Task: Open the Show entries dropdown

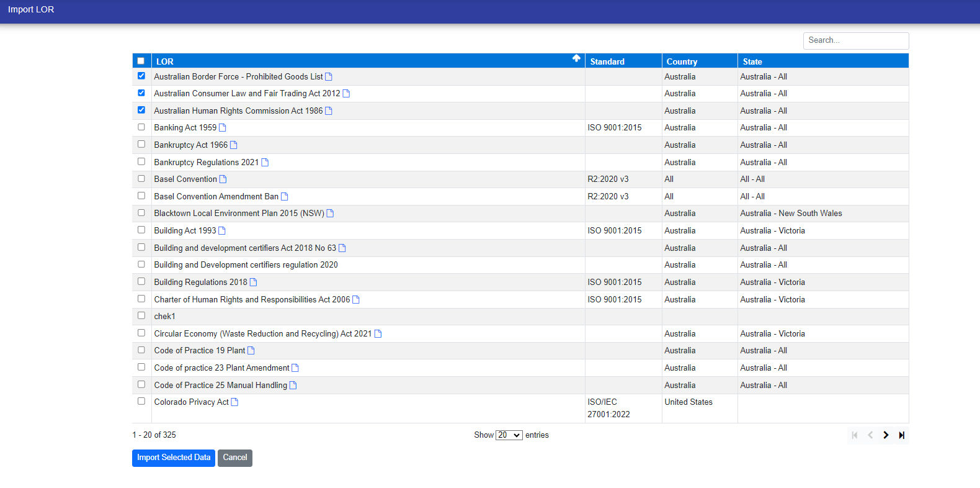Action: 509,435
